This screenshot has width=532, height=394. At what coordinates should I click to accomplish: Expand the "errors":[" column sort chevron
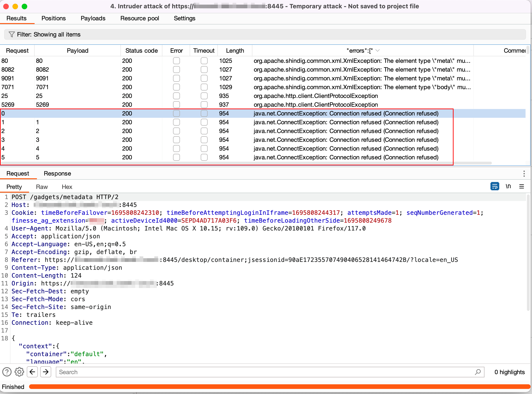coord(378,51)
